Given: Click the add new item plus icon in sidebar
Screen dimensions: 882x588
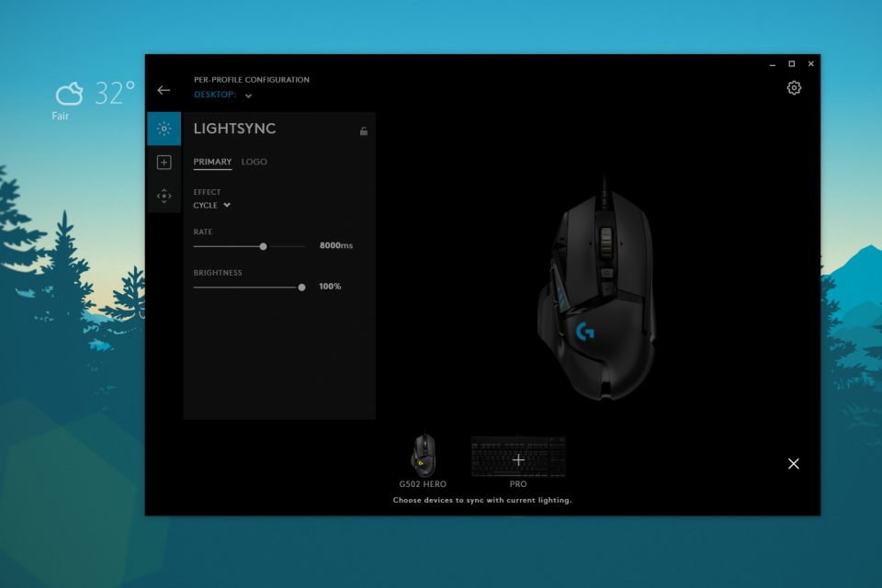Looking at the screenshot, I should tap(164, 162).
